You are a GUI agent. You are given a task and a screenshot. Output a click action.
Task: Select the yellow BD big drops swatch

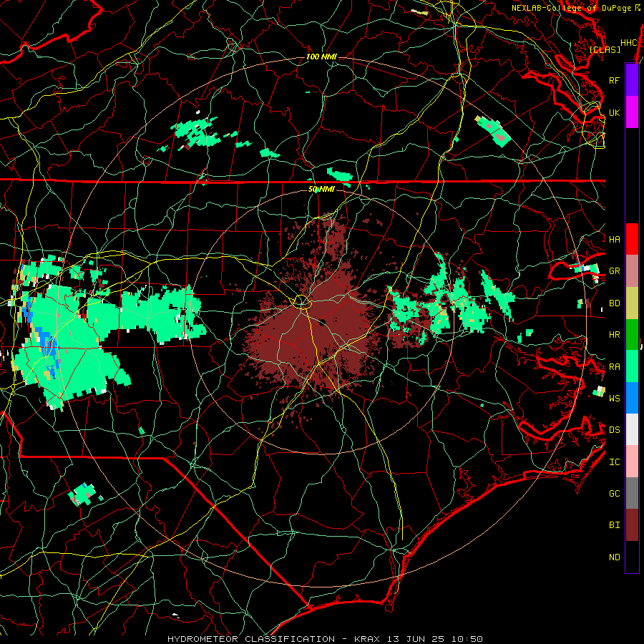632,303
